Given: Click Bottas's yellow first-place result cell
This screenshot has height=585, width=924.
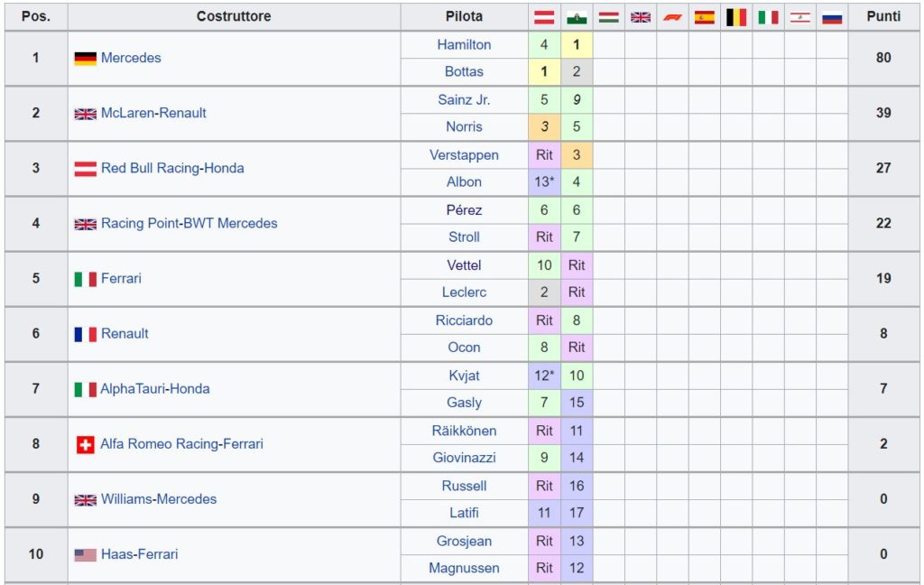Looking at the screenshot, I should click(x=544, y=71).
